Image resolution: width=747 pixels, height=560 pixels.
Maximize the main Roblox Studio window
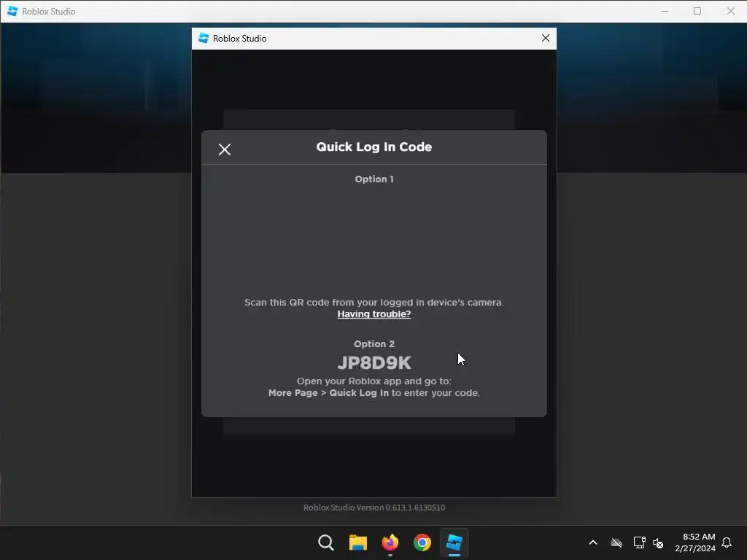click(x=697, y=11)
